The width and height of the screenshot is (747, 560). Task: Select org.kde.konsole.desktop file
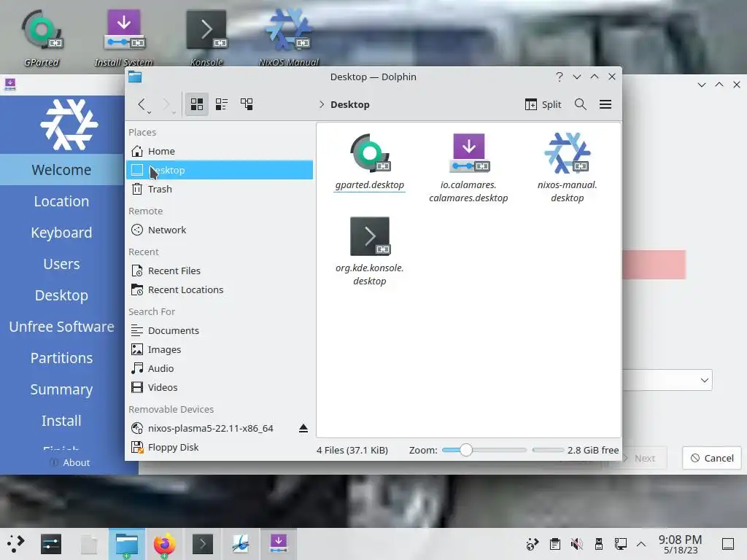tap(370, 252)
